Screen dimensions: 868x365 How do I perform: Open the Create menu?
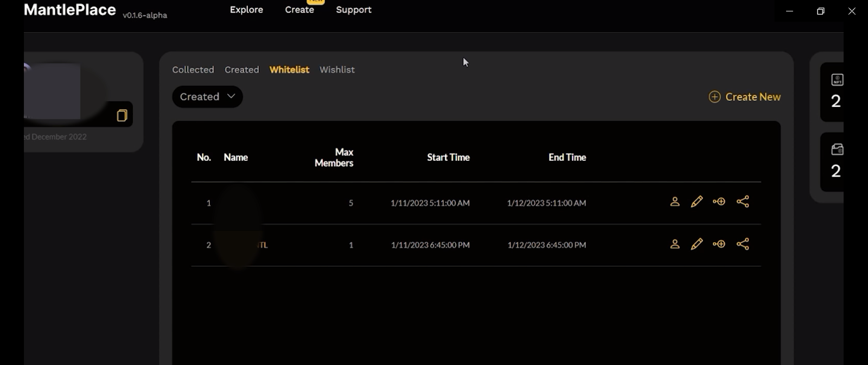pos(299,10)
